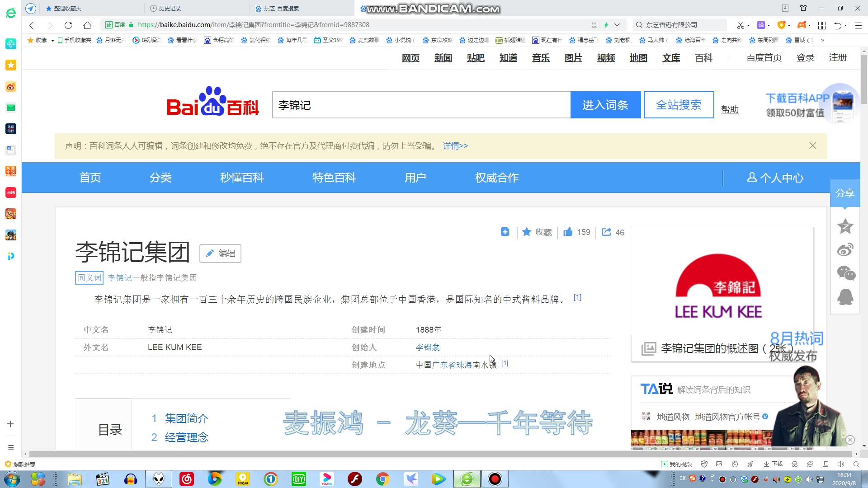Go to browser home page icon
This screenshot has height=488, width=868.
(87, 25)
